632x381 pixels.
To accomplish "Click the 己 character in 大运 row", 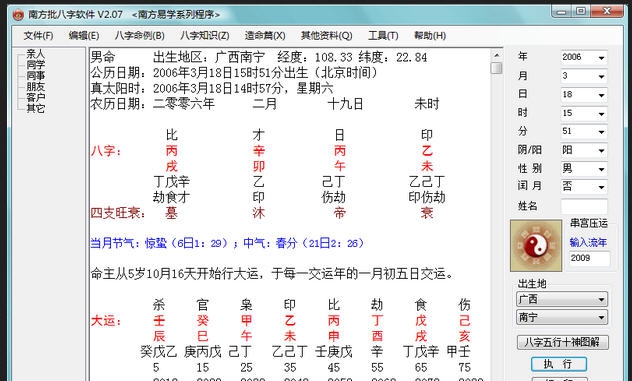I will click(464, 321).
